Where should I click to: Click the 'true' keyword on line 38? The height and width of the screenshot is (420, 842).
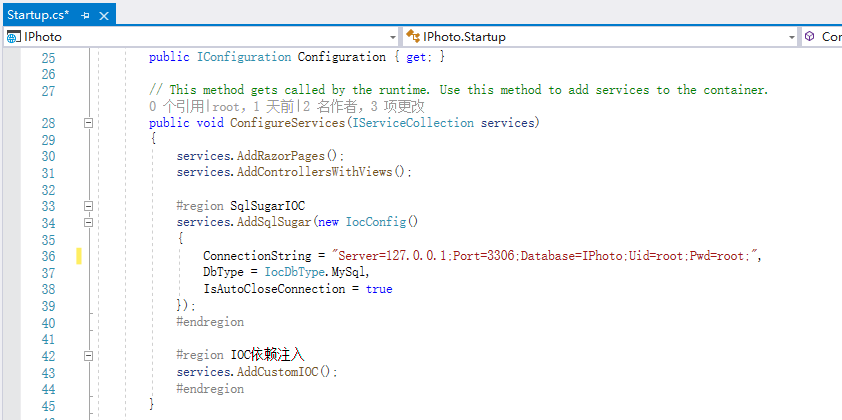tap(379, 289)
